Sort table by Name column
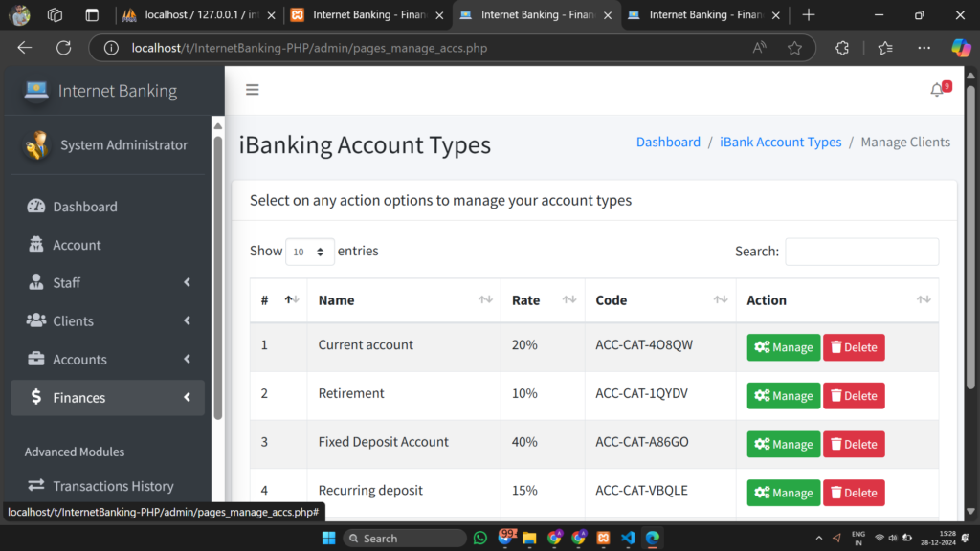The height and width of the screenshot is (551, 980). (x=404, y=299)
